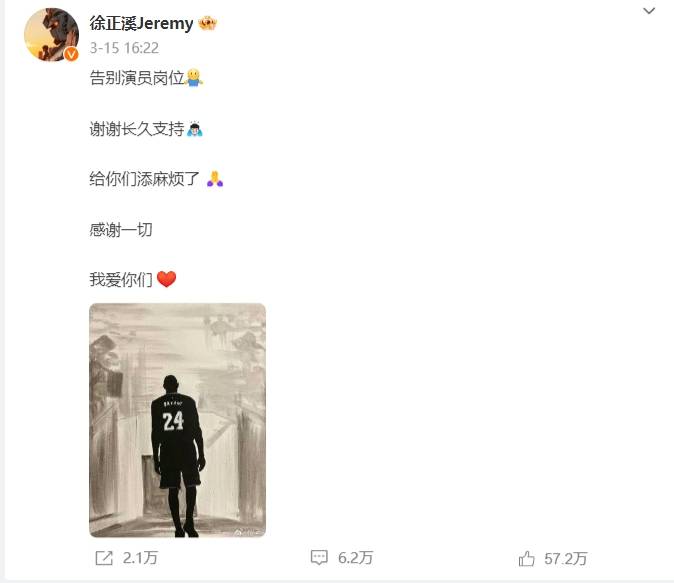Open 徐正溪Jeremy's profile avatar
Image resolution: width=674 pixels, height=583 pixels.
point(51,34)
